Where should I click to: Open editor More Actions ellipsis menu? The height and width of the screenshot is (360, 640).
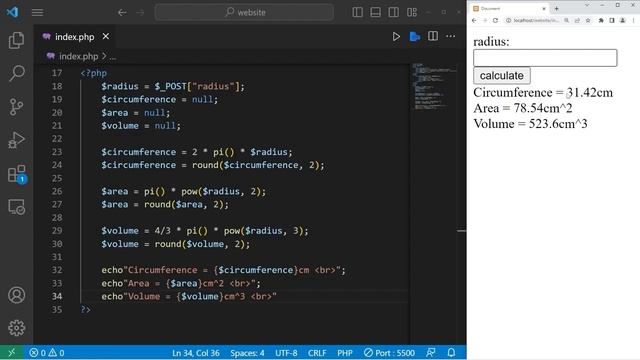451,36
